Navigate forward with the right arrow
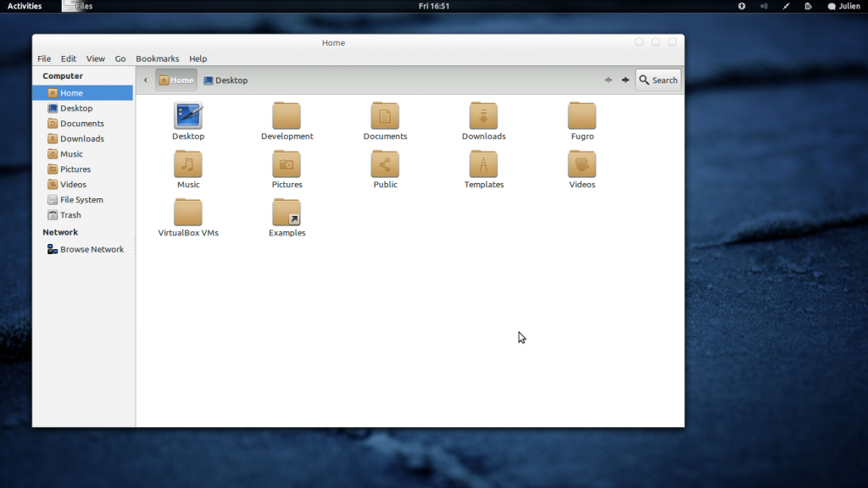 coord(626,80)
